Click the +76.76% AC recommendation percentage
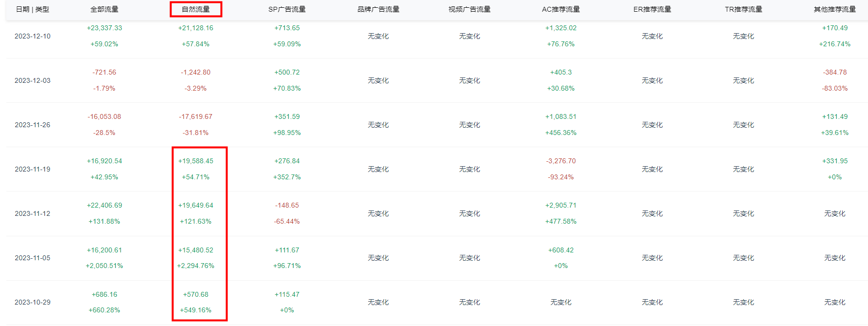The image size is (868, 326). pyautogui.click(x=561, y=44)
